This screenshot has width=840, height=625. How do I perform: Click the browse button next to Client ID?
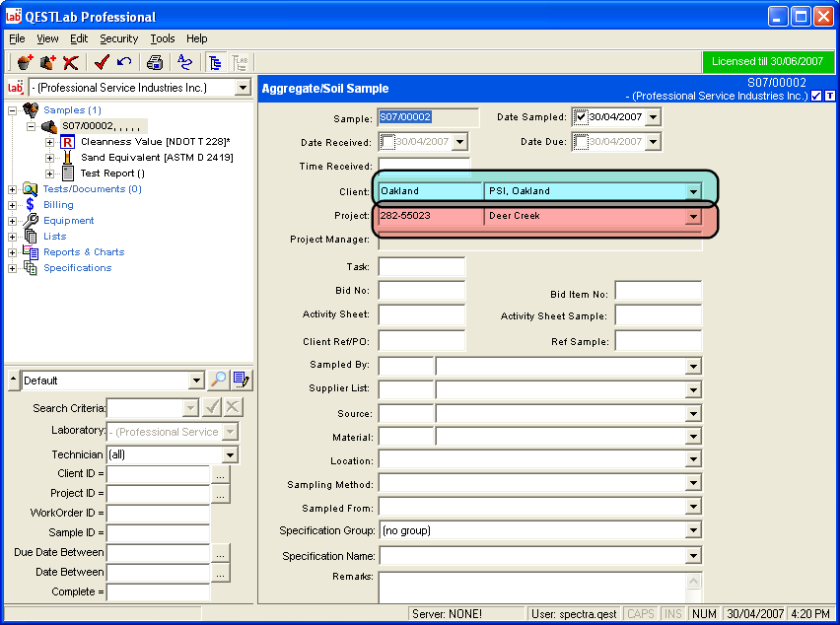point(221,474)
